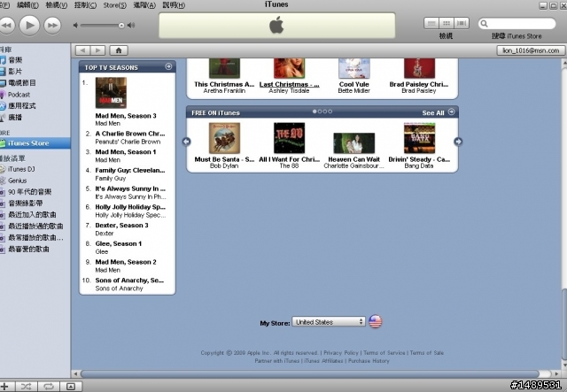The height and width of the screenshot is (392, 567).
Task: Click the United States flag icon
Action: click(376, 321)
